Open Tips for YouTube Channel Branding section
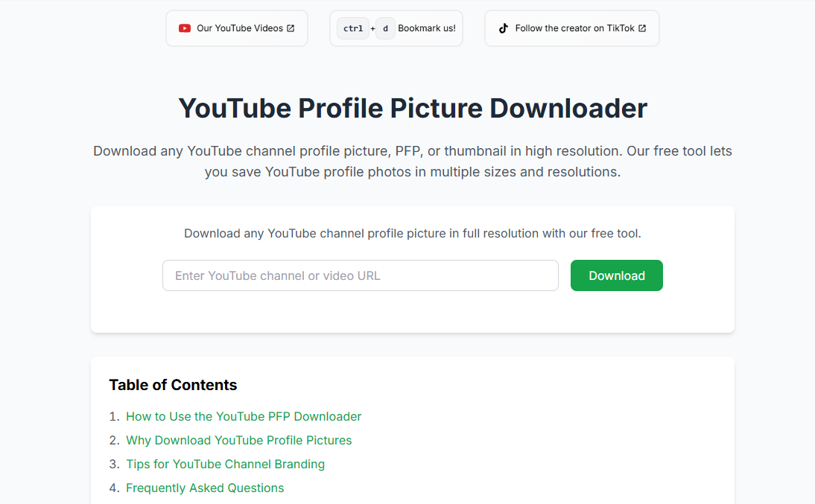815x504 pixels. pyautogui.click(x=225, y=465)
